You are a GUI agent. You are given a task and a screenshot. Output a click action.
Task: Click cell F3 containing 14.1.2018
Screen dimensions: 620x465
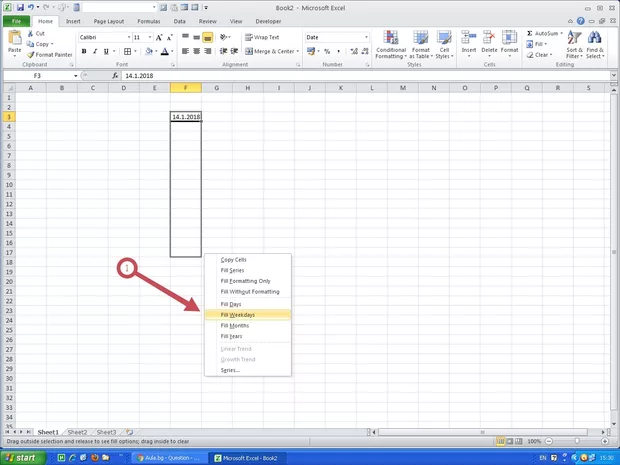coord(185,117)
